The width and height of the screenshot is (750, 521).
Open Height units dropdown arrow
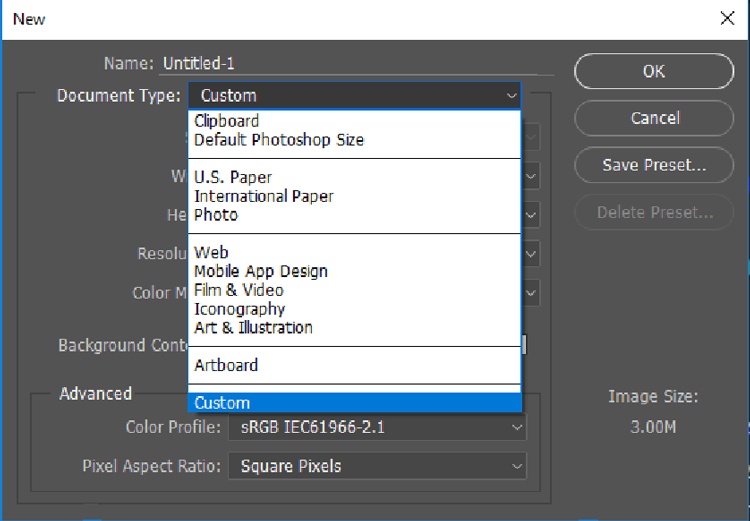coord(531,215)
